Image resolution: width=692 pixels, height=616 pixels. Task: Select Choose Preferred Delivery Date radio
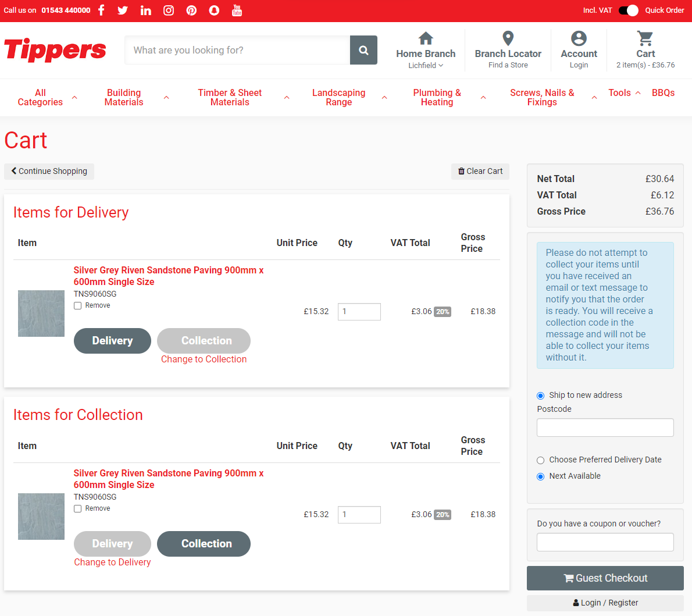(541, 461)
